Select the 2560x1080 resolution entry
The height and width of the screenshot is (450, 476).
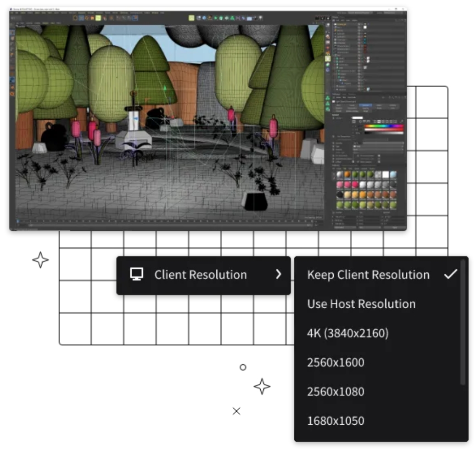coord(336,392)
